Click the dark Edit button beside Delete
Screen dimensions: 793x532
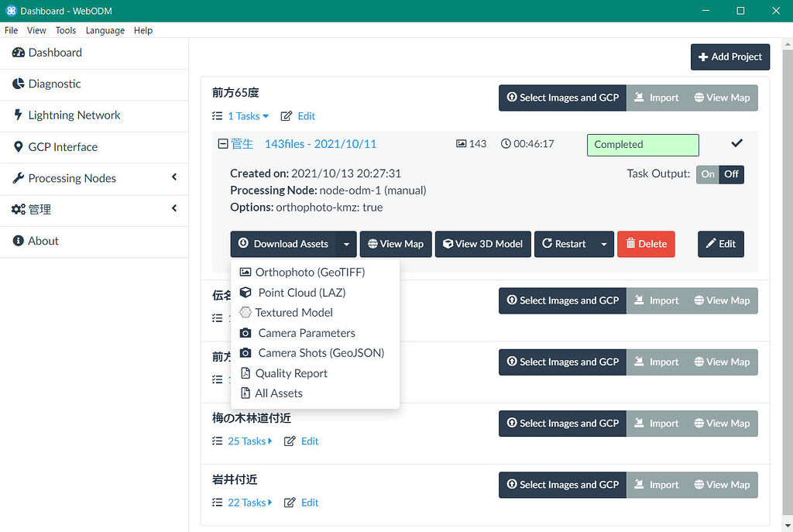(x=721, y=244)
